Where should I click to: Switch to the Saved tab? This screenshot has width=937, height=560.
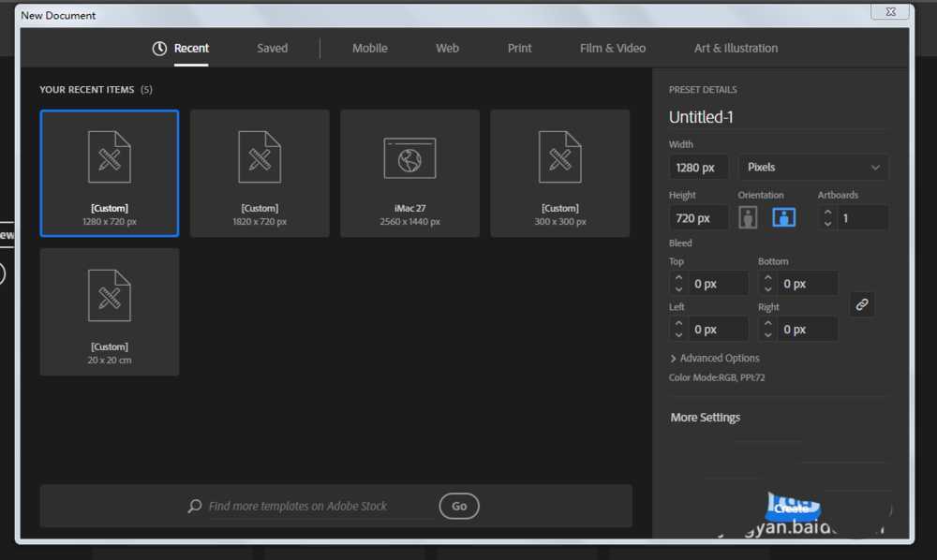pos(273,49)
